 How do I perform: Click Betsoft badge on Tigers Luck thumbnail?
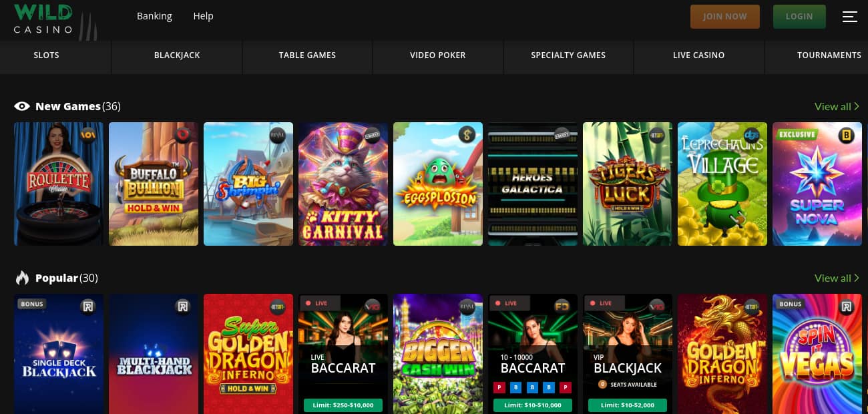(656, 134)
